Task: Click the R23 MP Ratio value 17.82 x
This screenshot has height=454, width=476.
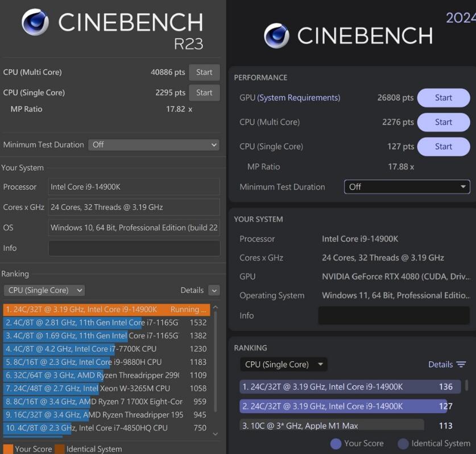Action: click(x=179, y=109)
